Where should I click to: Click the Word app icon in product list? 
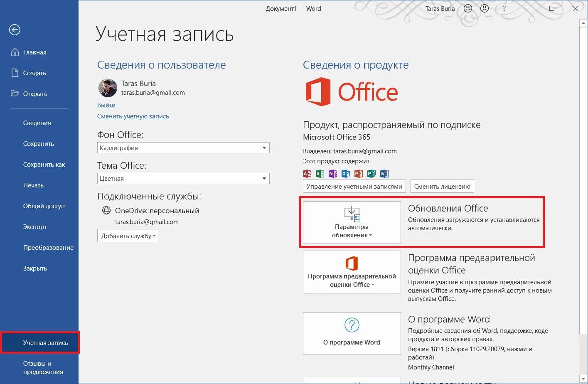click(x=384, y=174)
